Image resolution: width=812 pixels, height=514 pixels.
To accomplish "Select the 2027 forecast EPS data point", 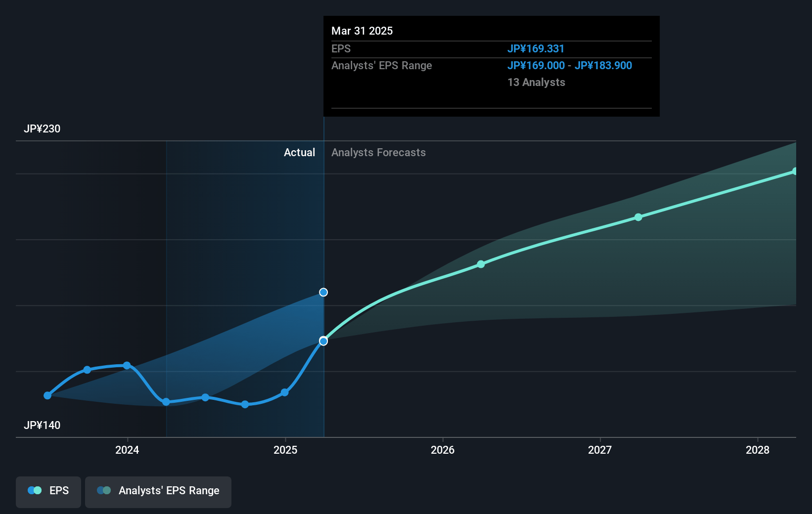I will 638,217.
